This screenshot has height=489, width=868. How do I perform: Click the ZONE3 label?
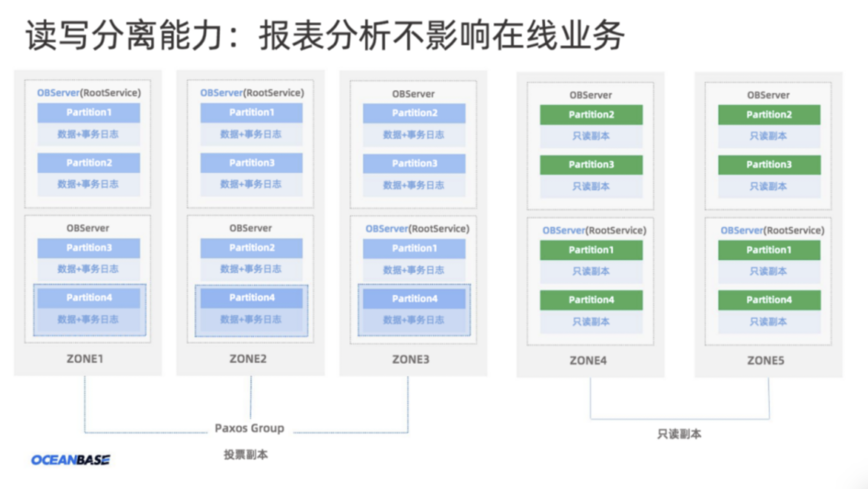411,359
